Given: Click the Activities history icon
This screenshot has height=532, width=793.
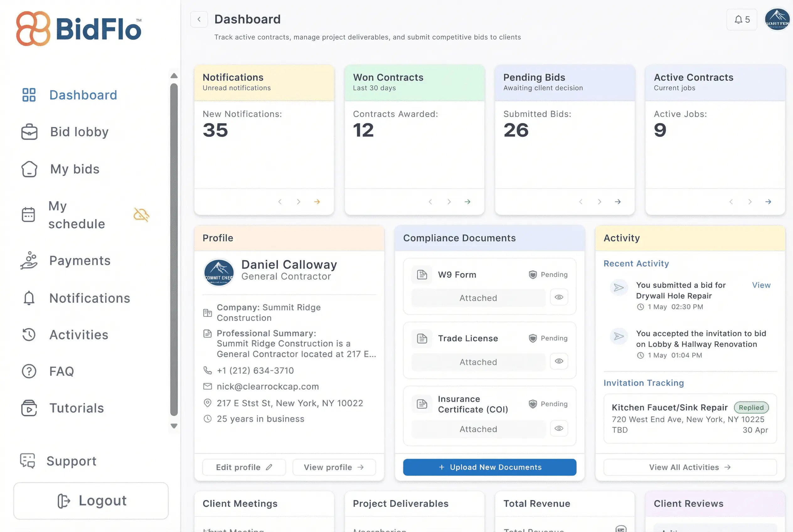Looking at the screenshot, I should pyautogui.click(x=29, y=335).
